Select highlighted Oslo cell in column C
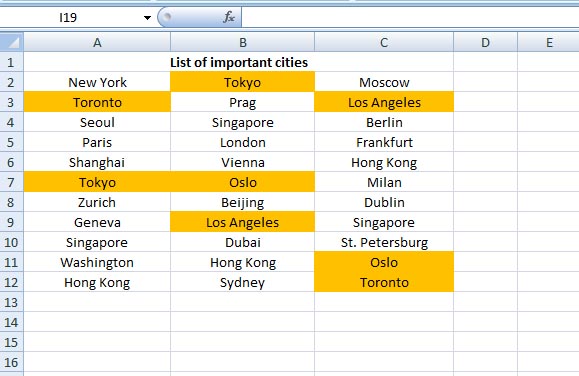579x376 pixels. [x=384, y=262]
